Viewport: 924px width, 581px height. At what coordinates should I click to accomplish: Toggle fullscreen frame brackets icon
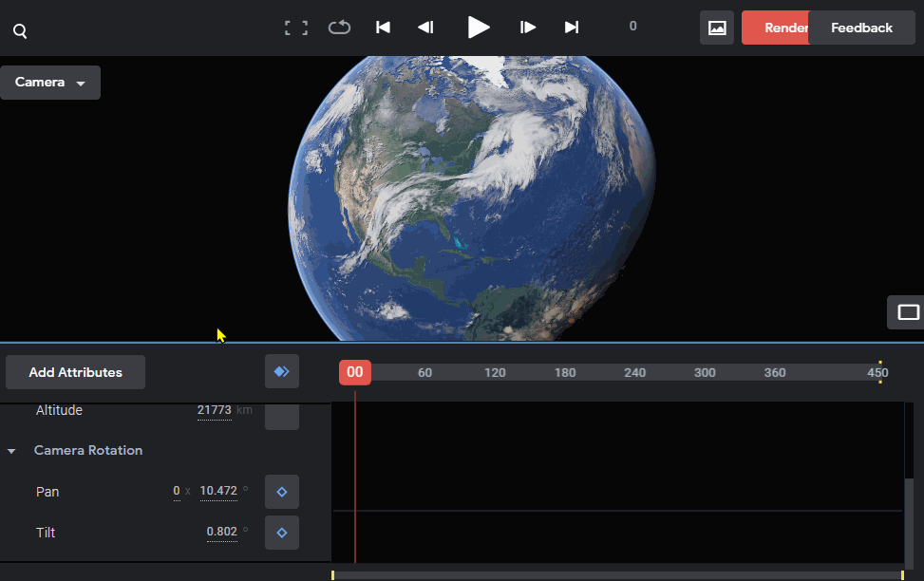(296, 28)
